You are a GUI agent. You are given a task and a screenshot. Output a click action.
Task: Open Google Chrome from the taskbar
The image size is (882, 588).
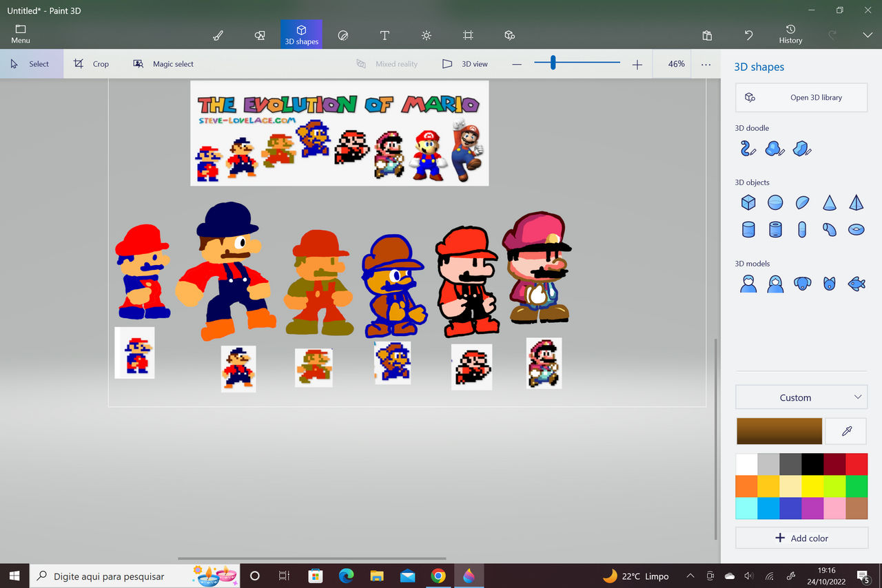[438, 576]
